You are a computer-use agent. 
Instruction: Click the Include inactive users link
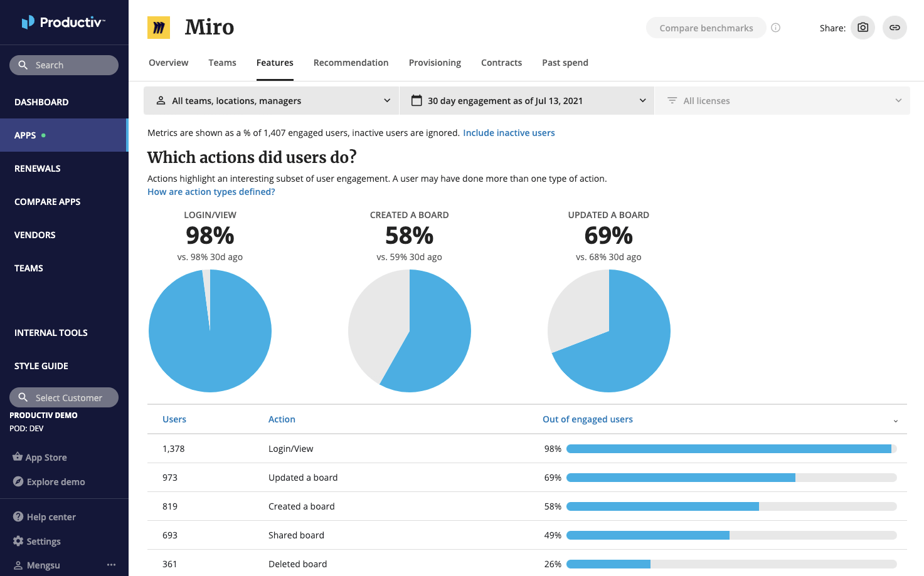(x=509, y=133)
